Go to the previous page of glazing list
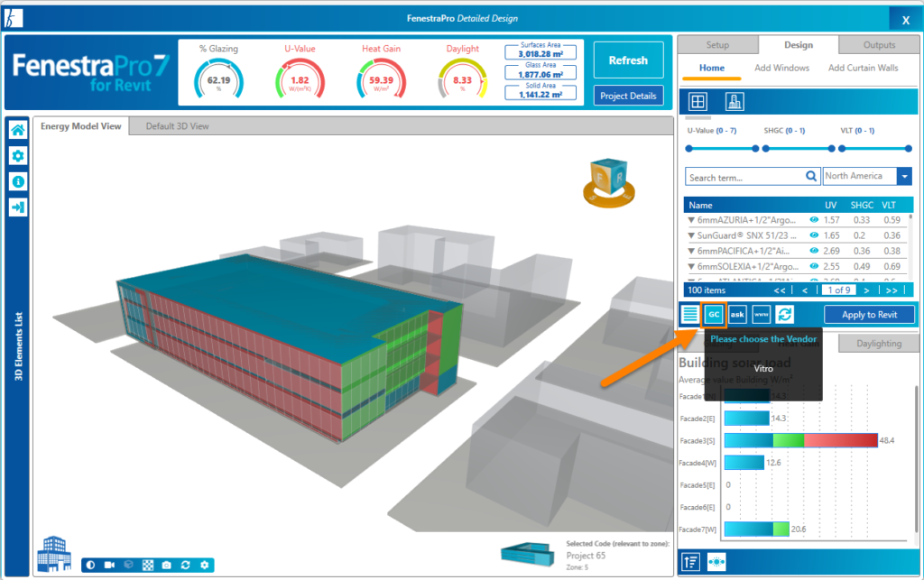 click(805, 290)
